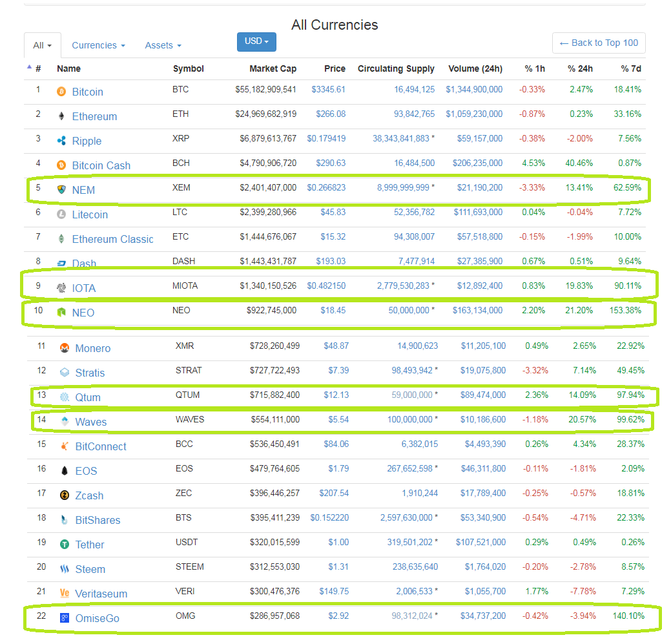671x644 pixels.
Task: Click the Zcash logo icon
Action: point(65,495)
